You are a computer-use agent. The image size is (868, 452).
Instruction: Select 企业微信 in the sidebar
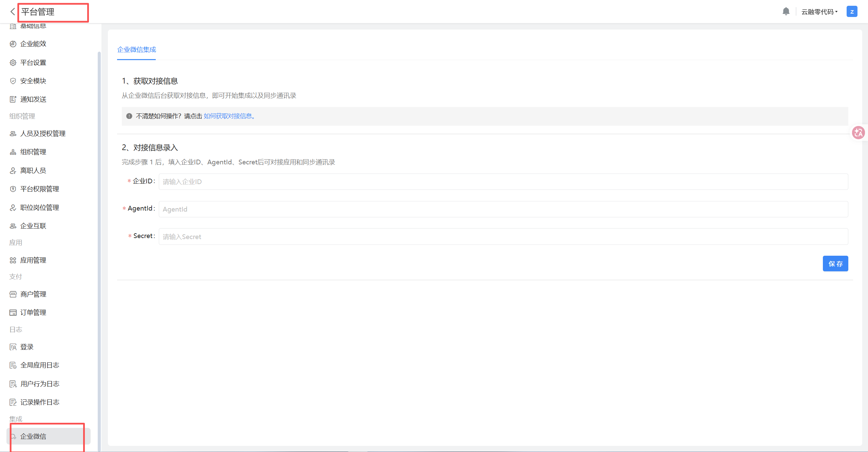point(33,436)
